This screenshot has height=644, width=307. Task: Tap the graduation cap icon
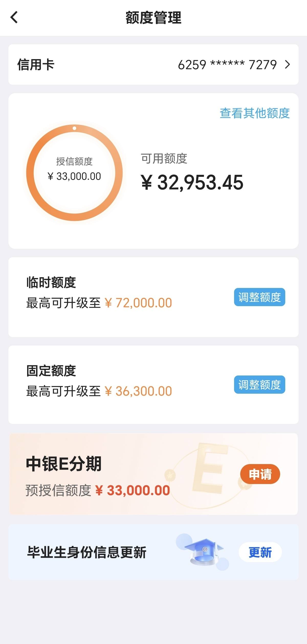coord(204,551)
